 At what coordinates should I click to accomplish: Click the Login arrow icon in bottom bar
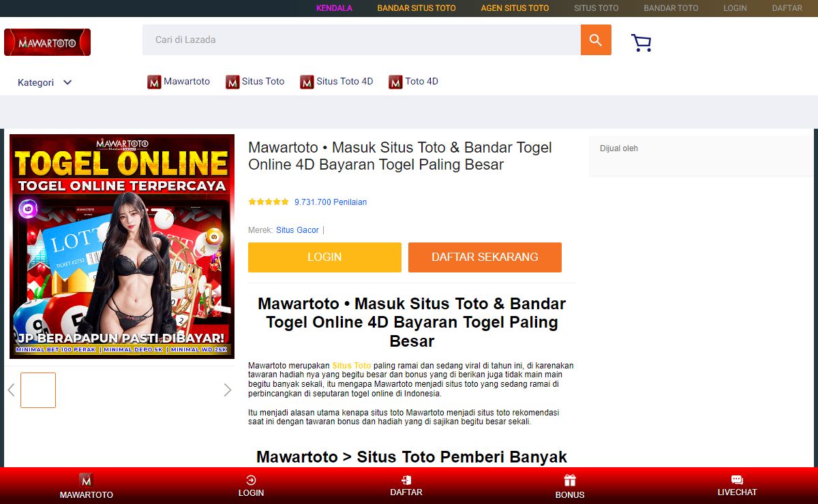click(251, 479)
